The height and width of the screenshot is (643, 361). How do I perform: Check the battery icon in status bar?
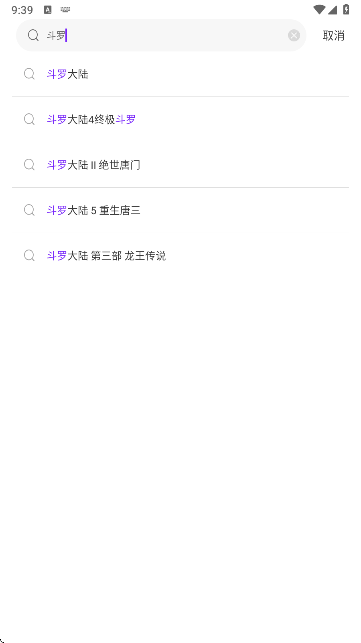coord(346,9)
